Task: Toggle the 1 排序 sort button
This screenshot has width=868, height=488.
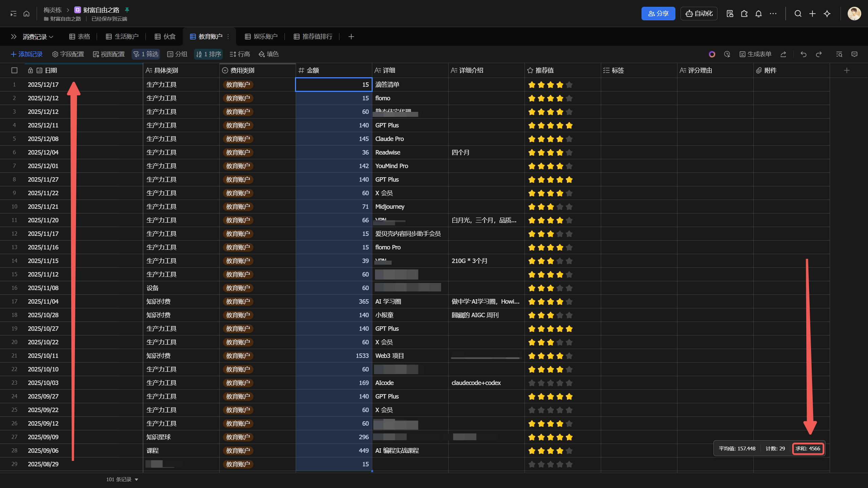Action: point(209,54)
